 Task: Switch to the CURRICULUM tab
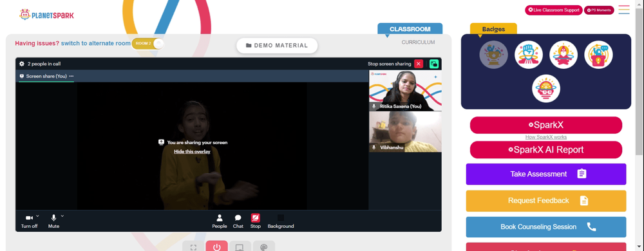click(x=418, y=42)
